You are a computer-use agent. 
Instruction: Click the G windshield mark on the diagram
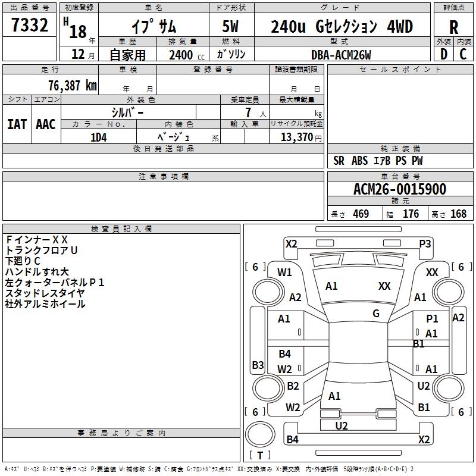click(x=376, y=314)
